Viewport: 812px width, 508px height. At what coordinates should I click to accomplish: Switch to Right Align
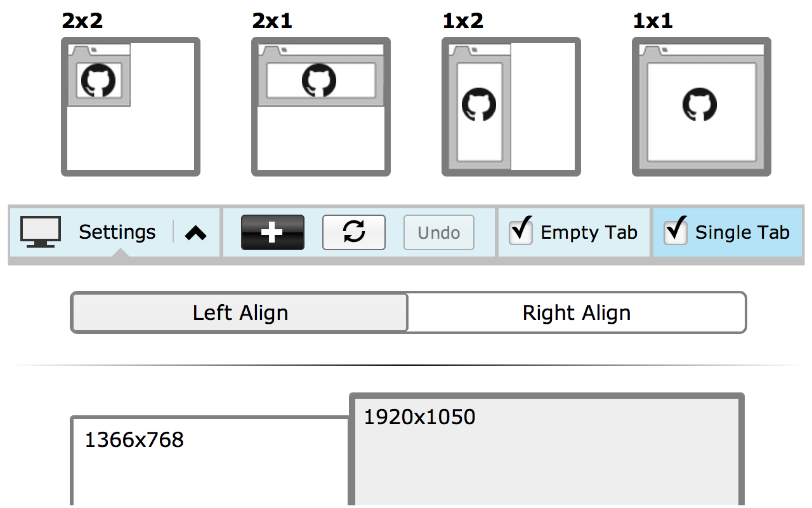576,312
